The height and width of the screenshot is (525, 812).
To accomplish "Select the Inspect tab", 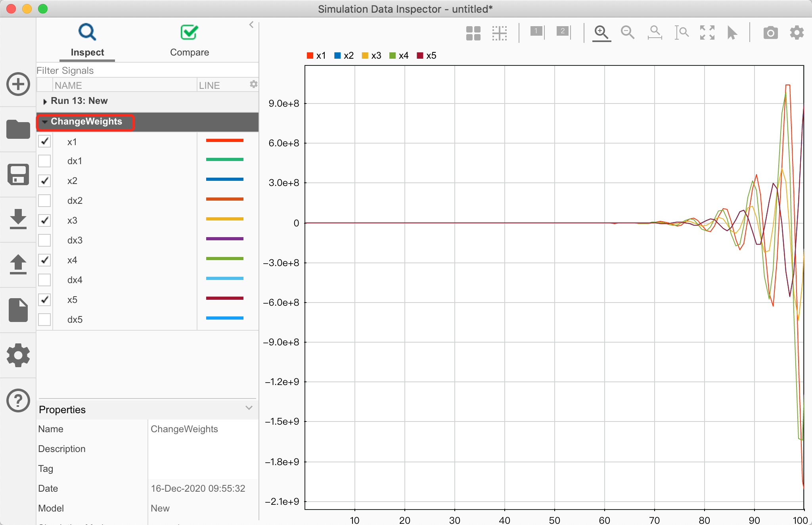I will (x=87, y=41).
